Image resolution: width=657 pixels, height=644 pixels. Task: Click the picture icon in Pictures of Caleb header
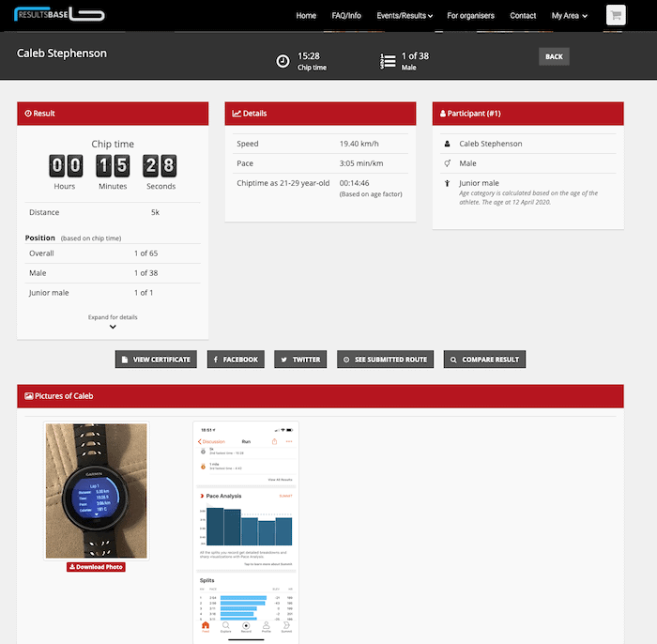coord(29,396)
